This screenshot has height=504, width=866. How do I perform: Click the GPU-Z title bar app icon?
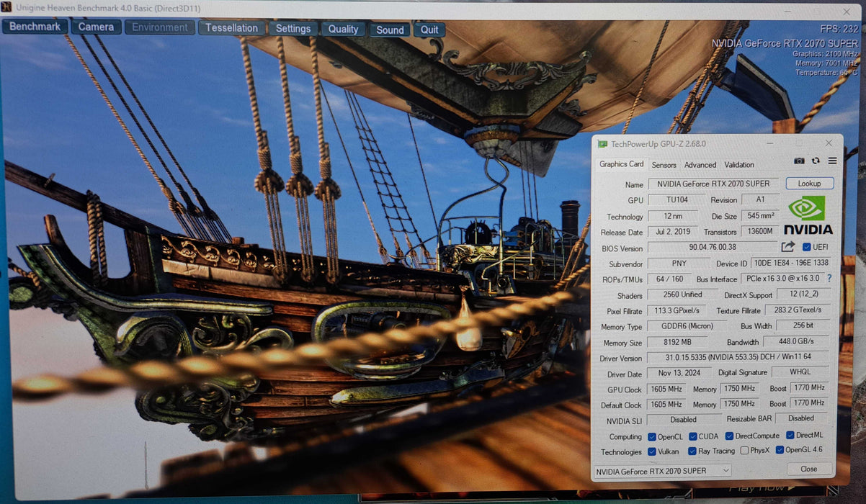[x=602, y=144]
